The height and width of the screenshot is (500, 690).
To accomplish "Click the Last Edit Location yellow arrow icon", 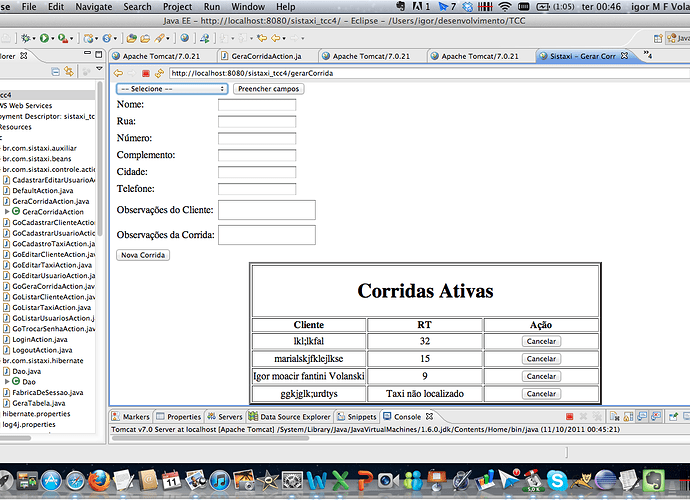I will [x=262, y=38].
